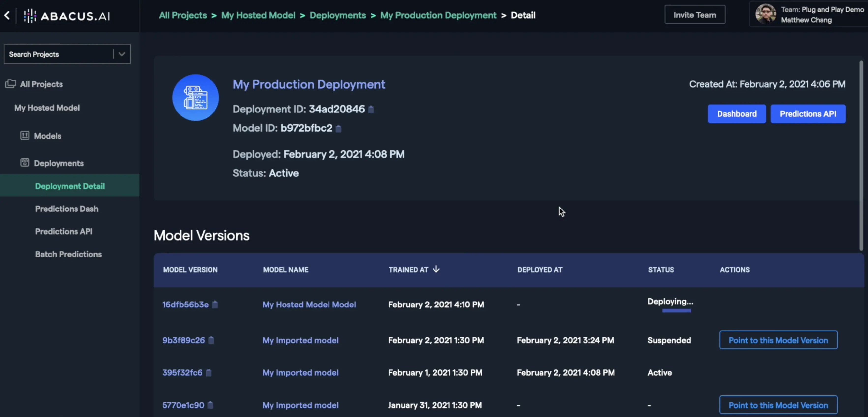This screenshot has width=868, height=417.
Task: Open Batch Predictions in the sidebar
Action: (x=68, y=254)
